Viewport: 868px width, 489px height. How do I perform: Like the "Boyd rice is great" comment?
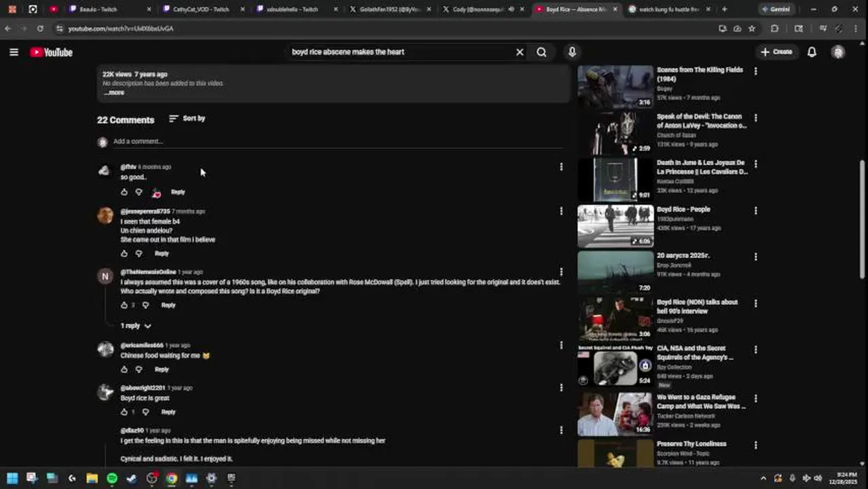[124, 412]
